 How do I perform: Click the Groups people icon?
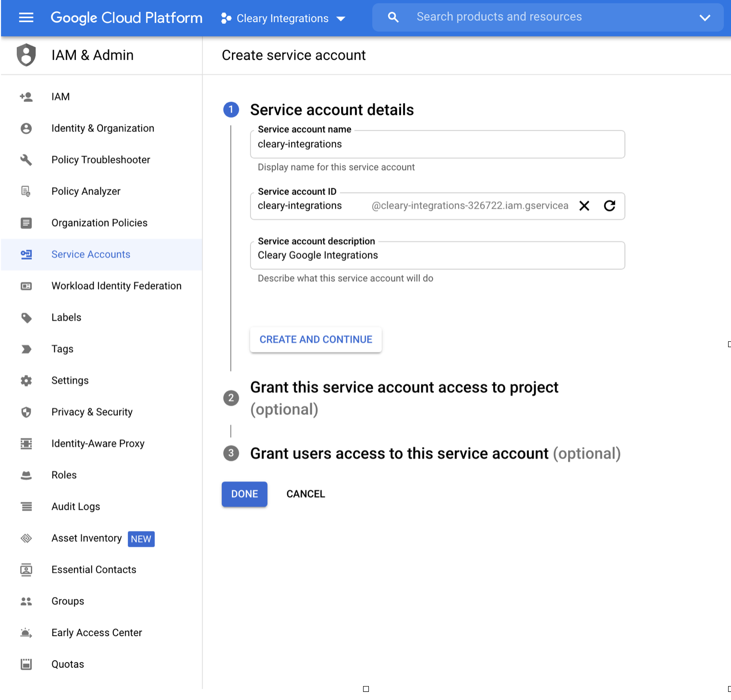coord(26,601)
